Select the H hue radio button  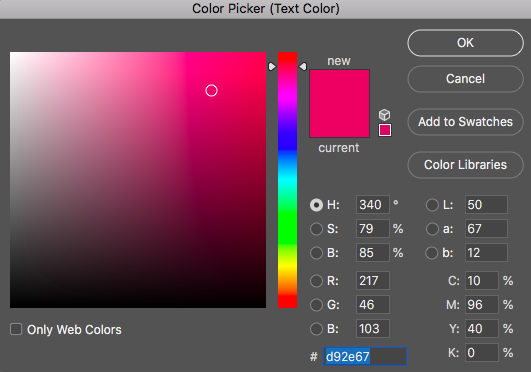[x=316, y=205]
